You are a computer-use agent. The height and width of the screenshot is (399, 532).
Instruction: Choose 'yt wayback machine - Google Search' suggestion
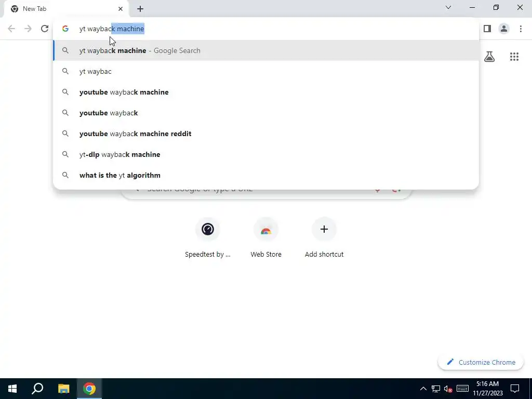click(266, 50)
